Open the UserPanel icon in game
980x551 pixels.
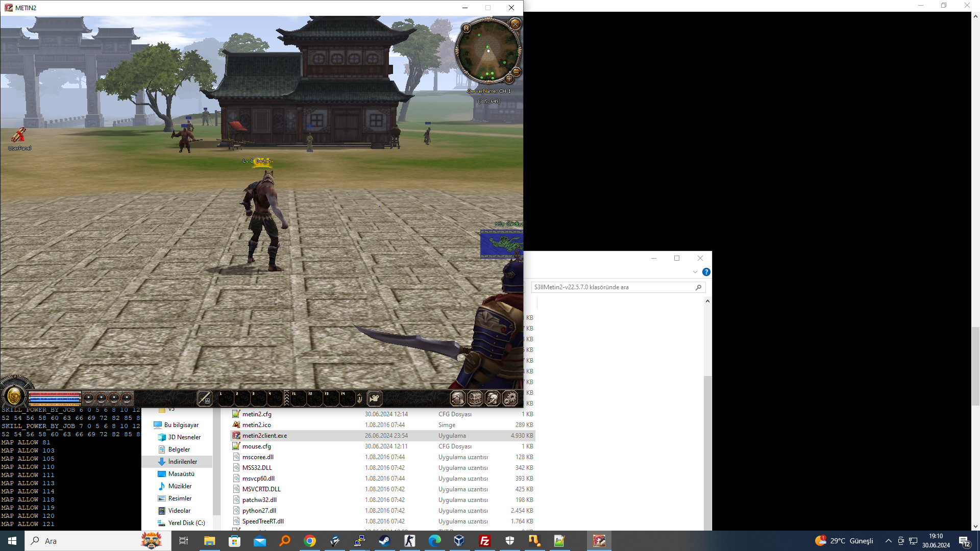[19, 136]
